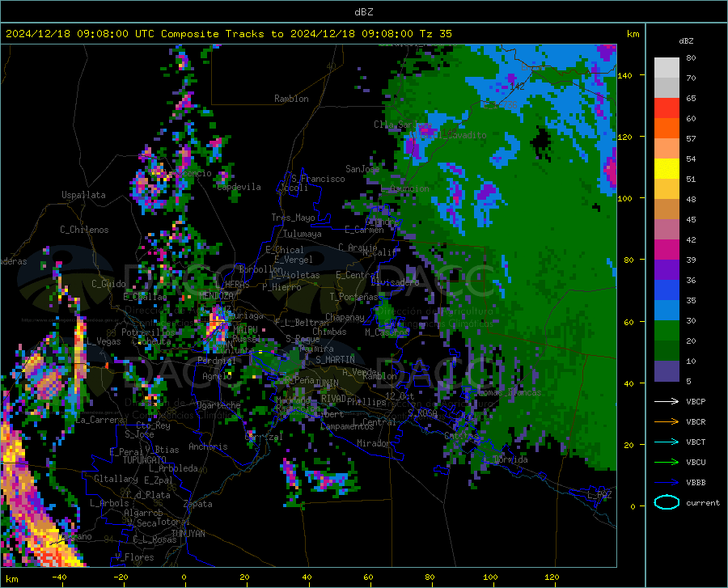Click the 100 km mark on the bottom axis
Screen dimensions: 728x588
coord(490,577)
